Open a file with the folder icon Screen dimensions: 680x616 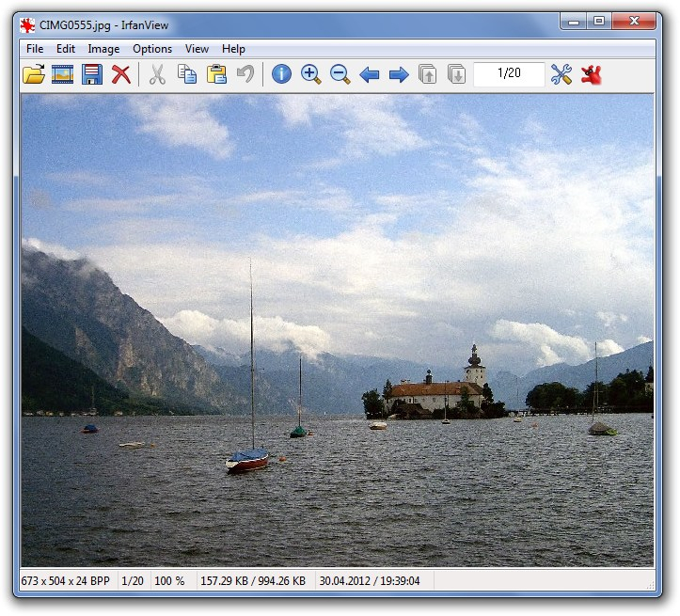34,74
